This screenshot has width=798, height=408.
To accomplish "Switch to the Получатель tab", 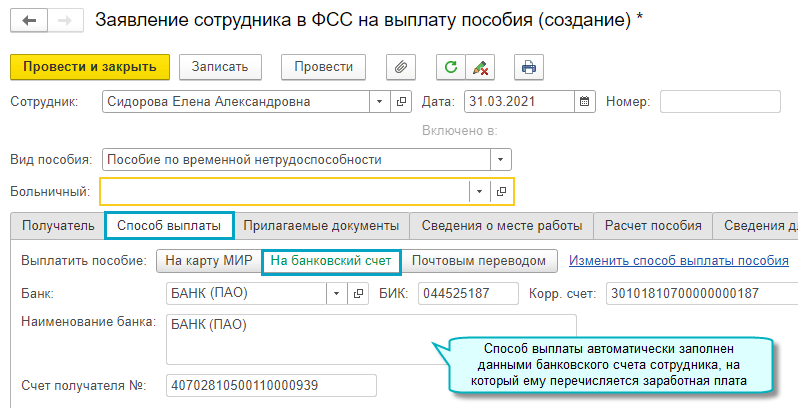I will click(x=58, y=226).
